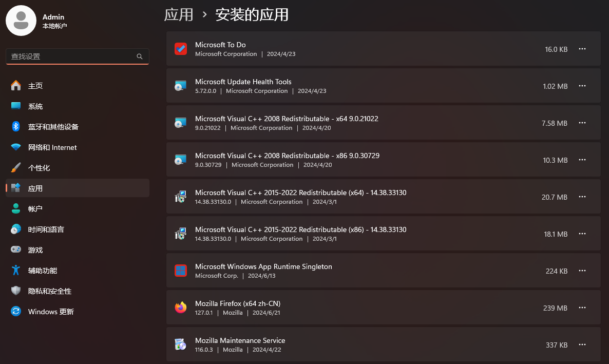
Task: Click the 查找设置 search box
Action: coord(77,56)
